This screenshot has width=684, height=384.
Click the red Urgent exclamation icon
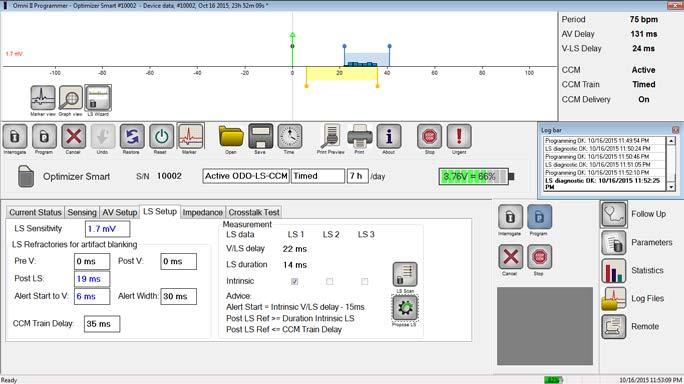pyautogui.click(x=459, y=137)
